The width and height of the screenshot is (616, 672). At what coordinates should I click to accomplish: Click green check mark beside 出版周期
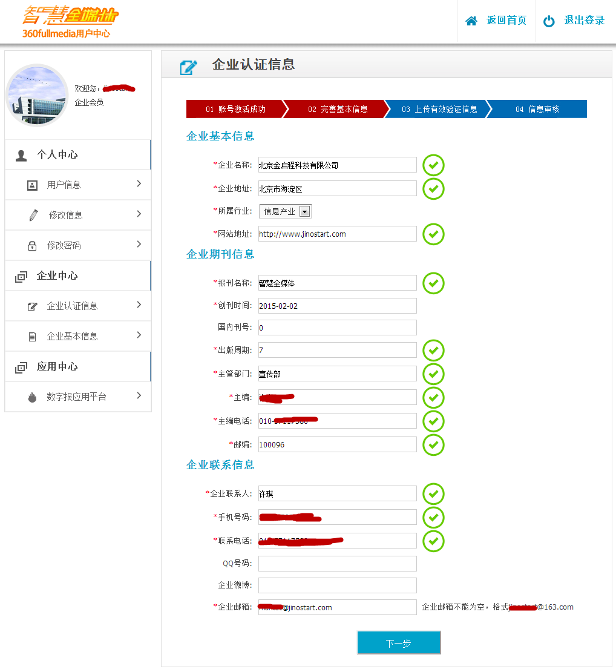click(433, 351)
